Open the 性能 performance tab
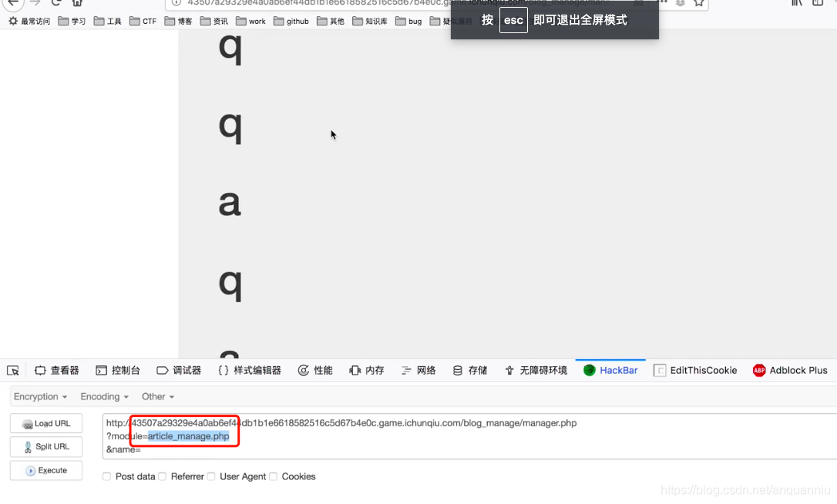The height and width of the screenshot is (504, 837). [315, 371]
